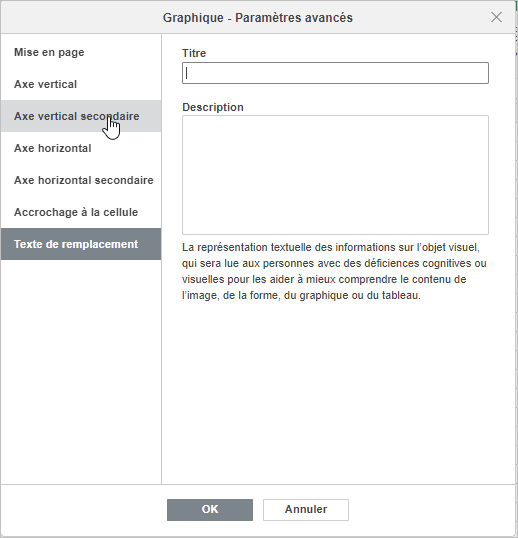Open the Mise en page tab
518x538 pixels.
(81, 52)
